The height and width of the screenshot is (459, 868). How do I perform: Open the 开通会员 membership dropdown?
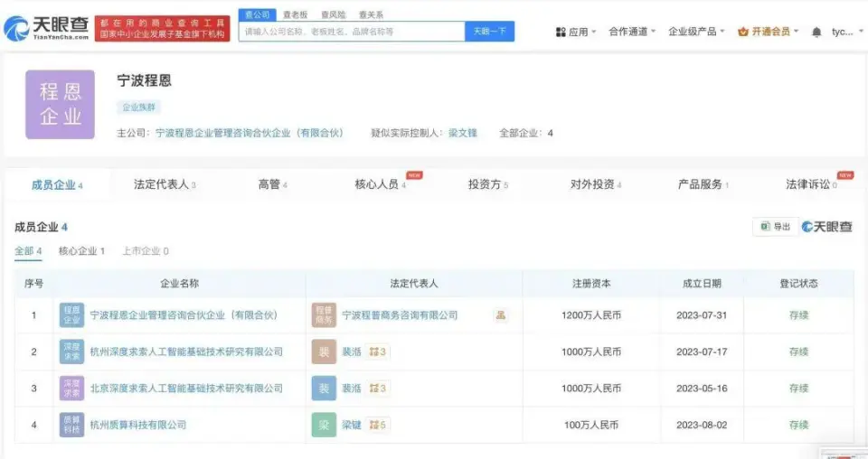coord(769,32)
